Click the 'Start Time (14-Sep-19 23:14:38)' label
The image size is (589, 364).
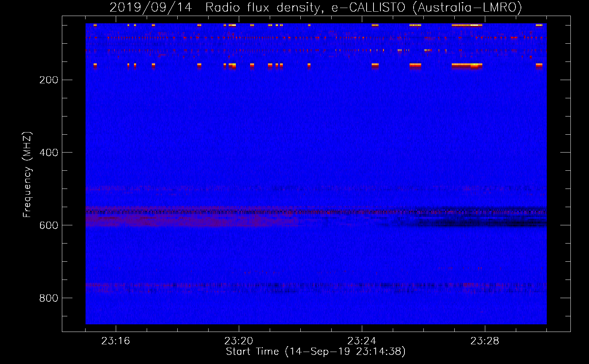[x=316, y=352]
